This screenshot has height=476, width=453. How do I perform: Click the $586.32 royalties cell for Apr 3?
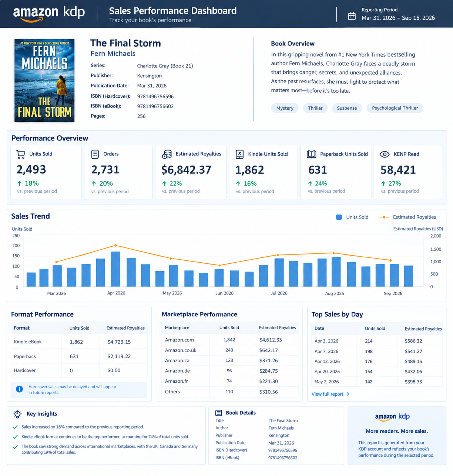[413, 341]
